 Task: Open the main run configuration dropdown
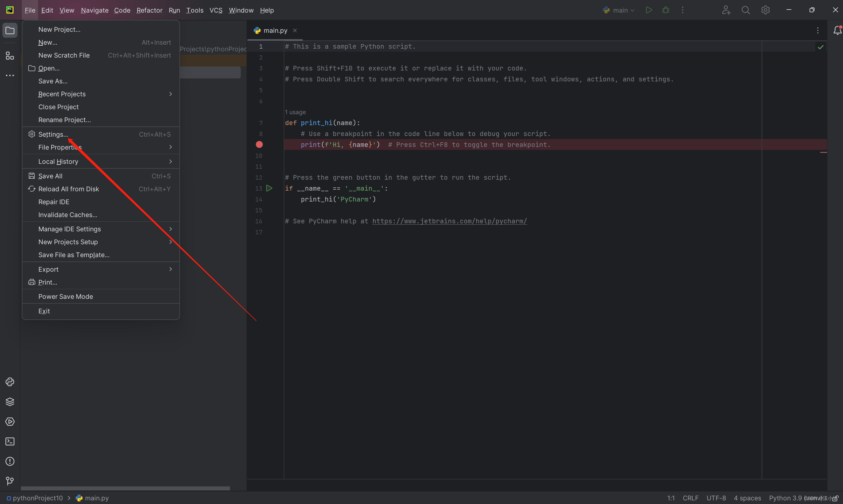point(619,10)
